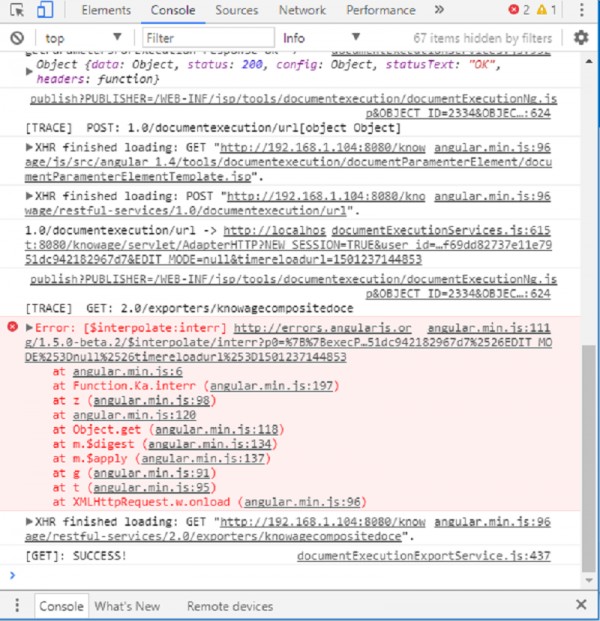The image size is (600, 621).
Task: Click the [TRACE] POST: 1.0/documentexecution/url line
Action: coord(213,128)
